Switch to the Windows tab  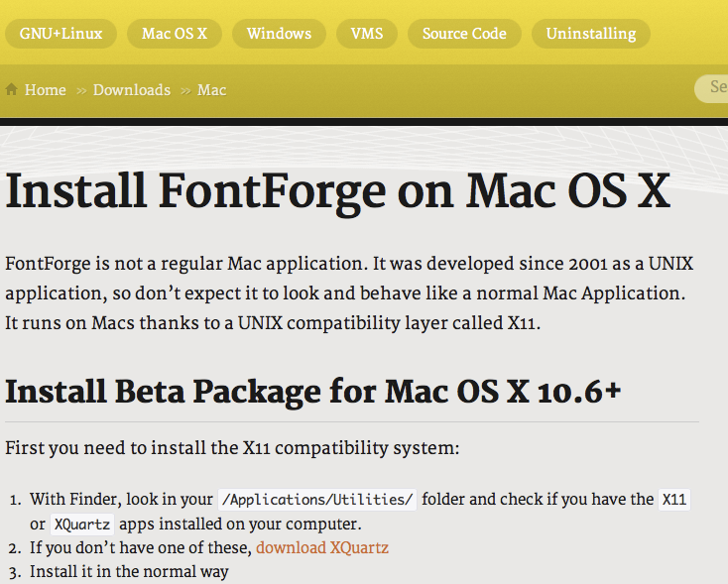279,34
